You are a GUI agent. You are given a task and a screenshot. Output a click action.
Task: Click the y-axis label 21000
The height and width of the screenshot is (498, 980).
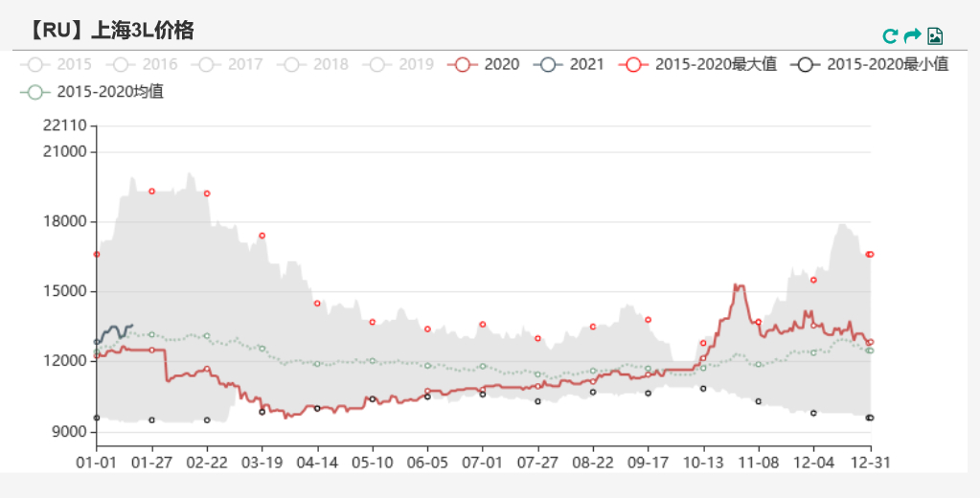(x=64, y=152)
